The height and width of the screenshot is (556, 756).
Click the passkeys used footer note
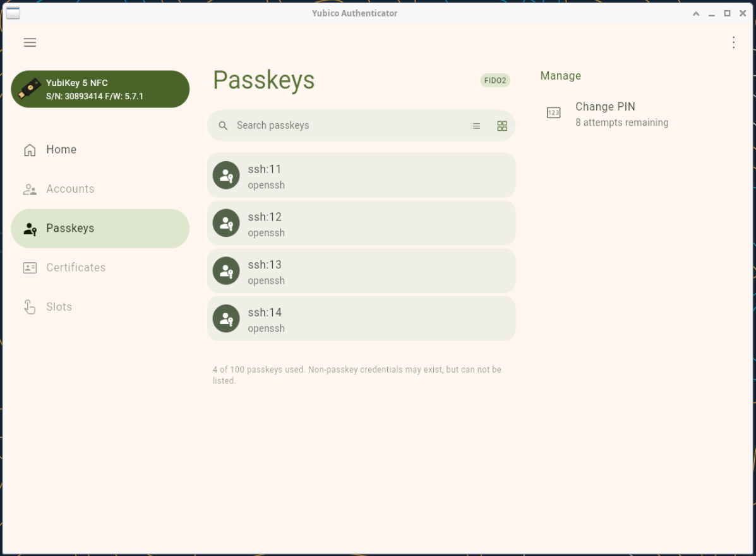coord(357,375)
